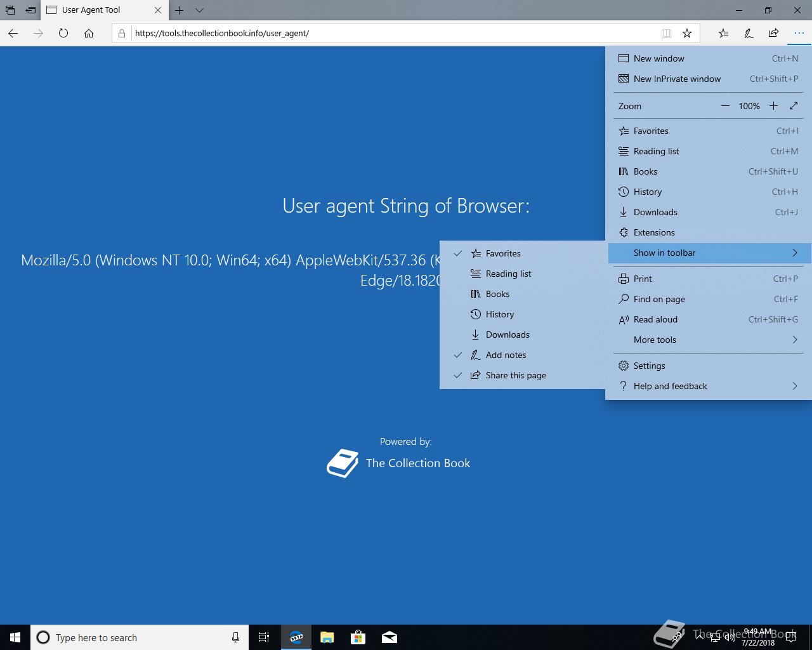Viewport: 812px width, 650px height.
Task: Click the microphone icon in taskbar search
Action: (x=235, y=637)
